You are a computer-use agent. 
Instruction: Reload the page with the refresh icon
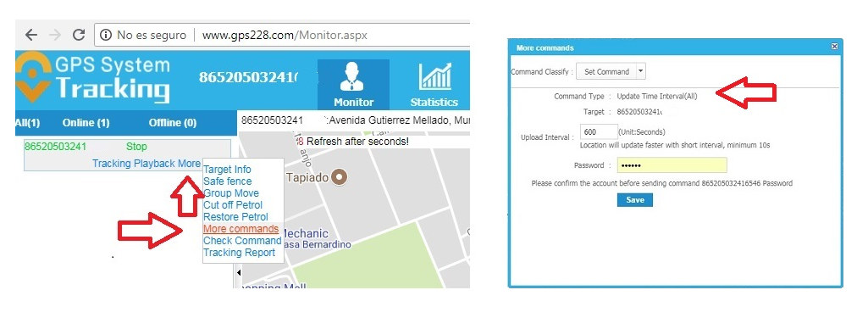79,35
